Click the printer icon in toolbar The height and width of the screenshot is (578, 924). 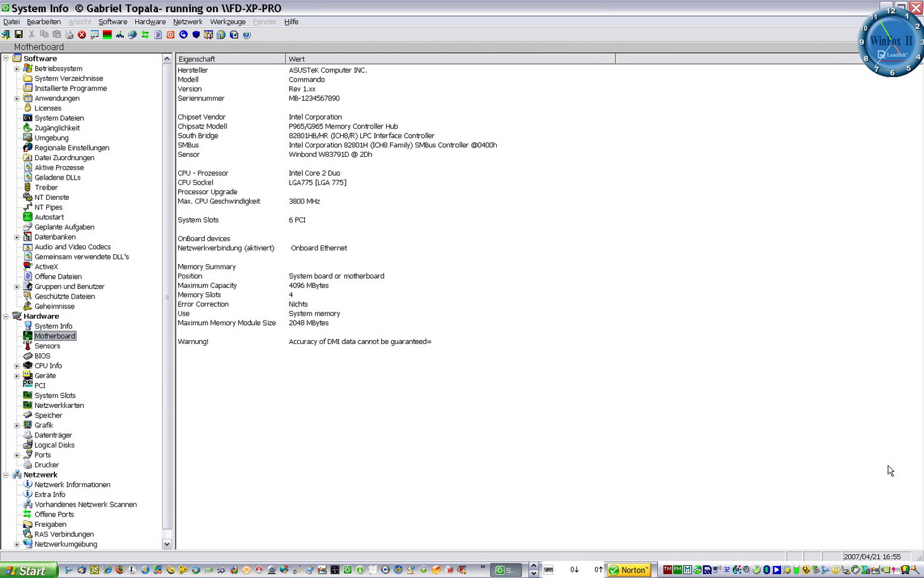[69, 35]
